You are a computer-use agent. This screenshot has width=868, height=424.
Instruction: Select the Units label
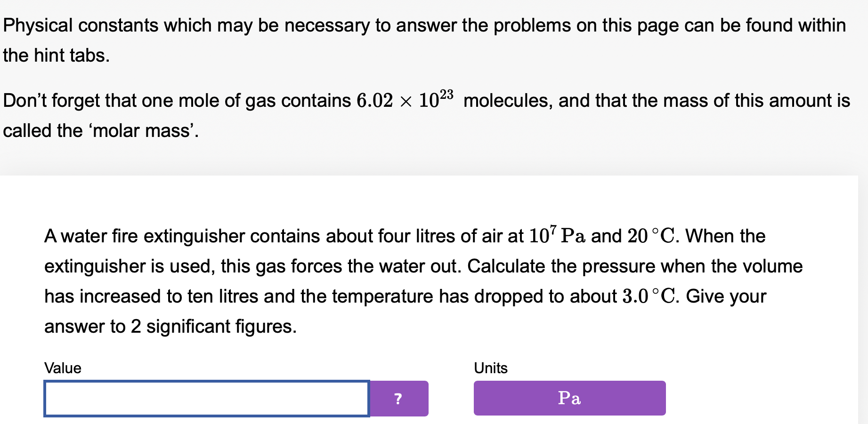tap(490, 368)
